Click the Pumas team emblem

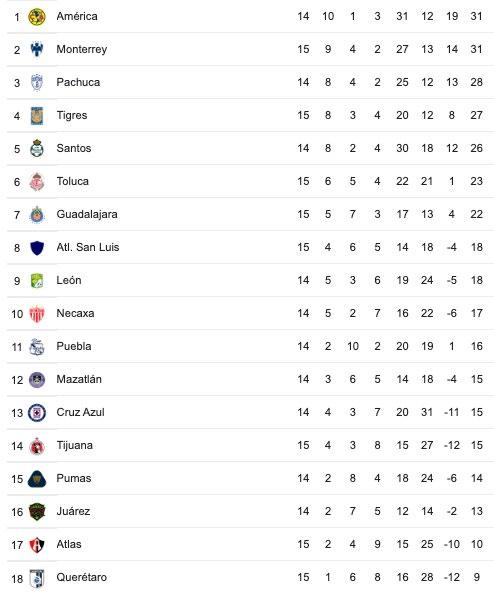tap(37, 479)
